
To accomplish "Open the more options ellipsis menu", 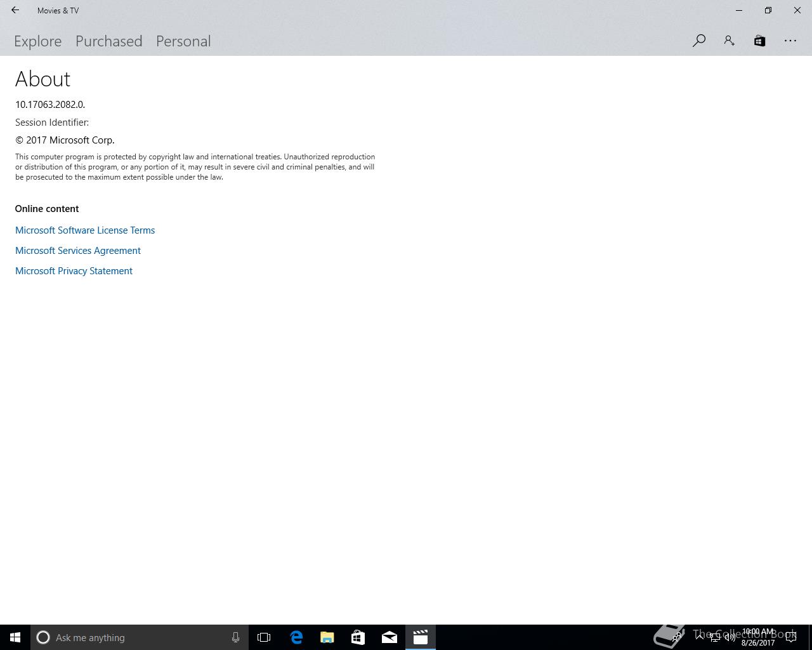I will (x=790, y=41).
